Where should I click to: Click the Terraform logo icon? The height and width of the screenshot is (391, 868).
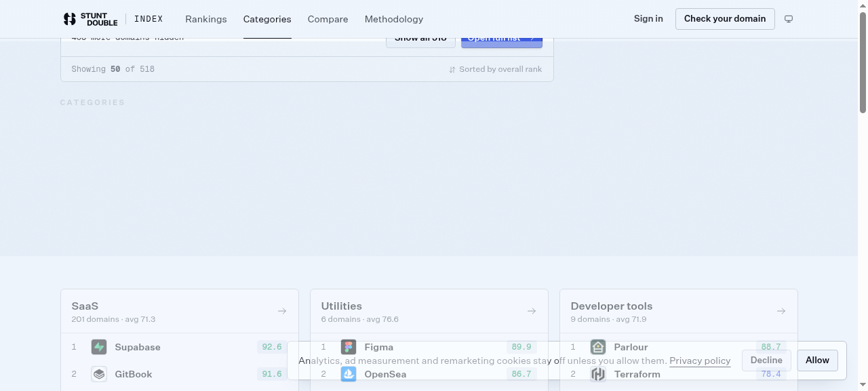tap(598, 374)
